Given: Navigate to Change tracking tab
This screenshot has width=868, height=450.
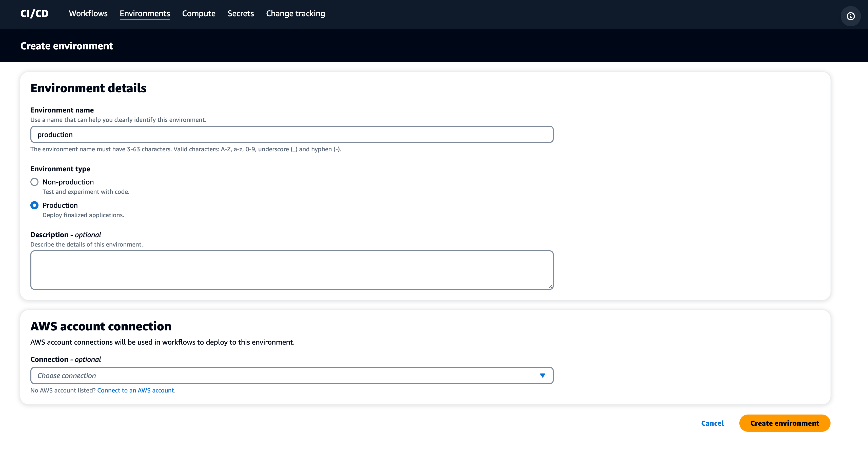Looking at the screenshot, I should click(x=295, y=13).
